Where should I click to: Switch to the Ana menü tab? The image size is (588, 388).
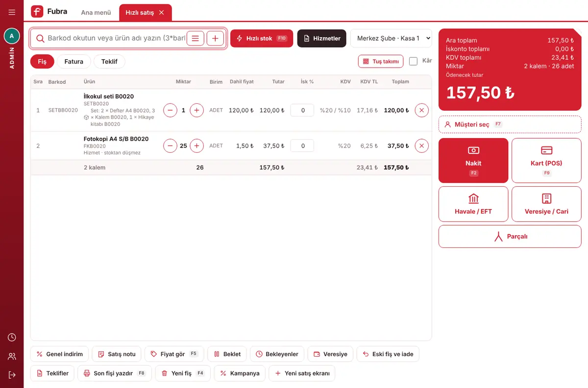[x=96, y=12]
